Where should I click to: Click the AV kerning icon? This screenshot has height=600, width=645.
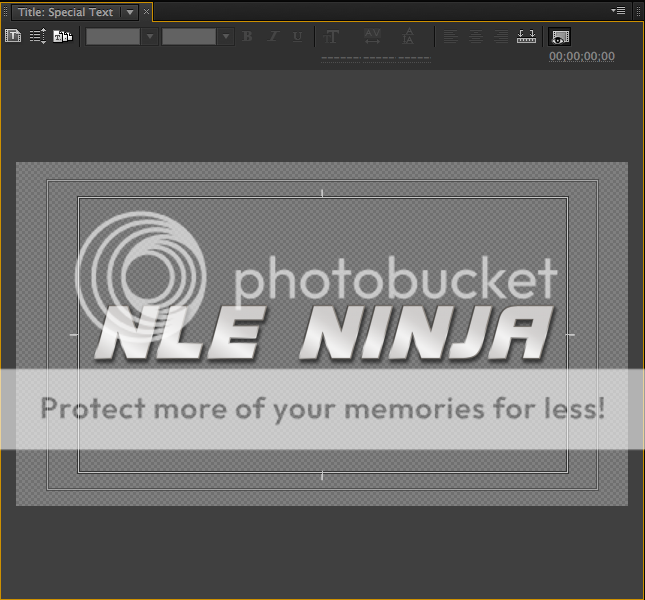(372, 36)
